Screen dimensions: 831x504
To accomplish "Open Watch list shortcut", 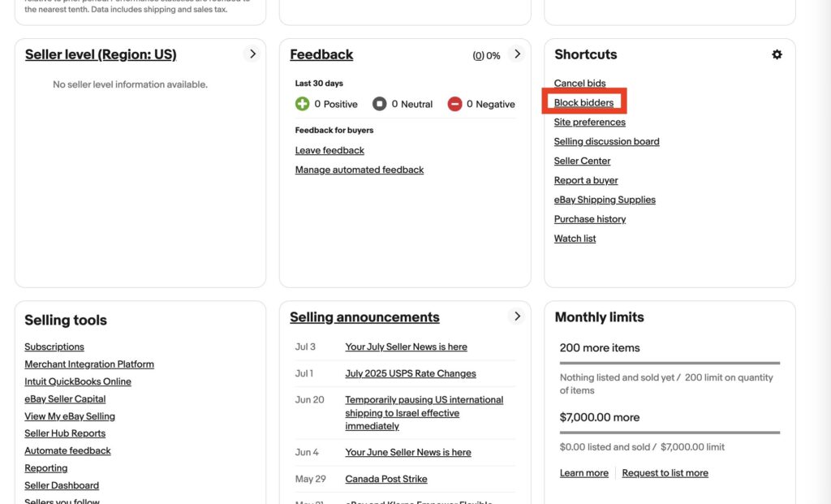I will coord(575,239).
